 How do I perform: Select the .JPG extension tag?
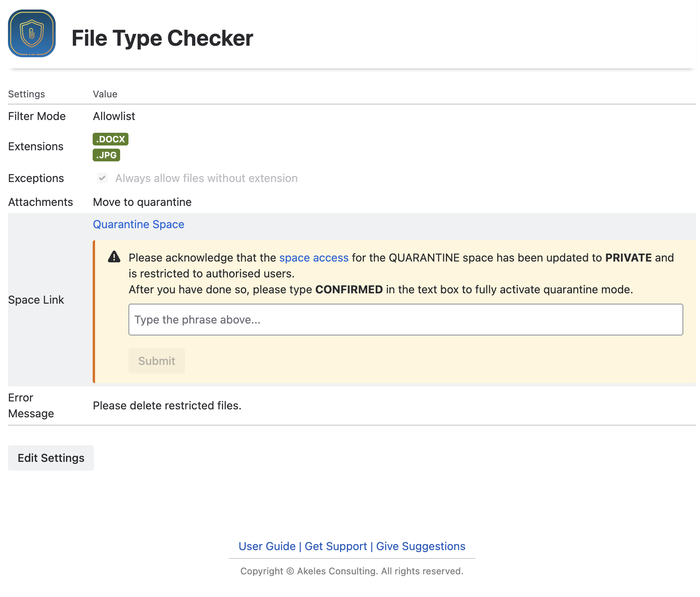[x=106, y=155]
